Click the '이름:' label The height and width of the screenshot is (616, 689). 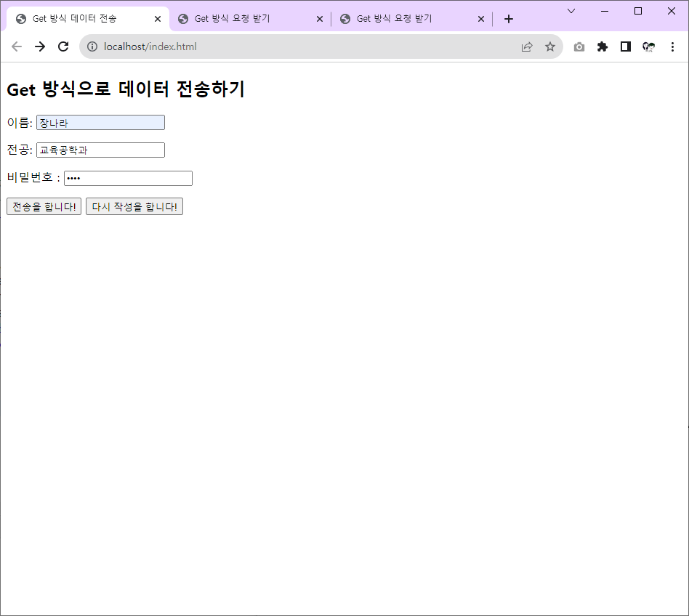tap(20, 123)
